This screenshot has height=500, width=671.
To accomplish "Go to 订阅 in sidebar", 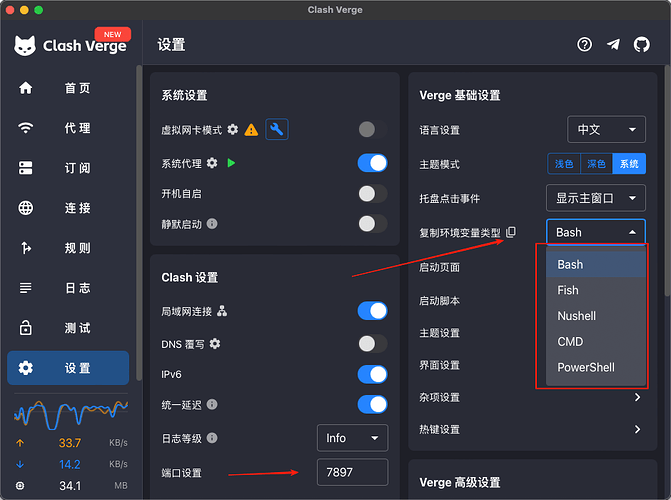I will tap(68, 167).
